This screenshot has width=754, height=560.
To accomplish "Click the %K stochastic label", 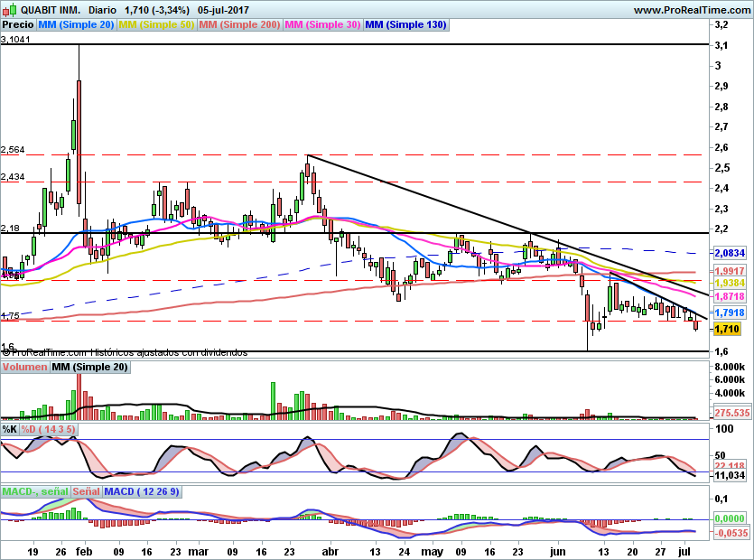I will [10, 428].
